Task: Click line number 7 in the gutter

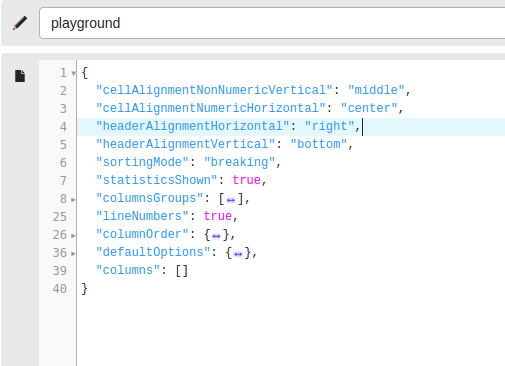Action: [x=63, y=181]
